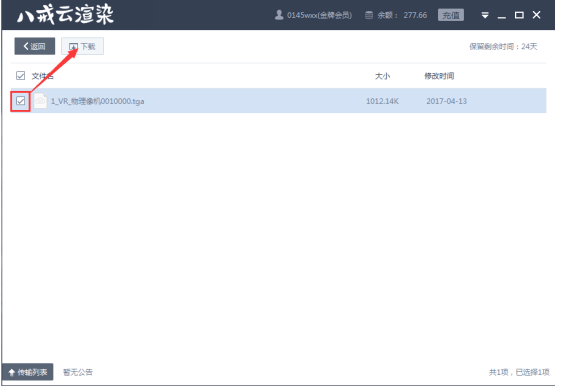Sort by the 文件名 column header
Image resolution: width=561 pixels, height=387 pixels.
(42, 76)
